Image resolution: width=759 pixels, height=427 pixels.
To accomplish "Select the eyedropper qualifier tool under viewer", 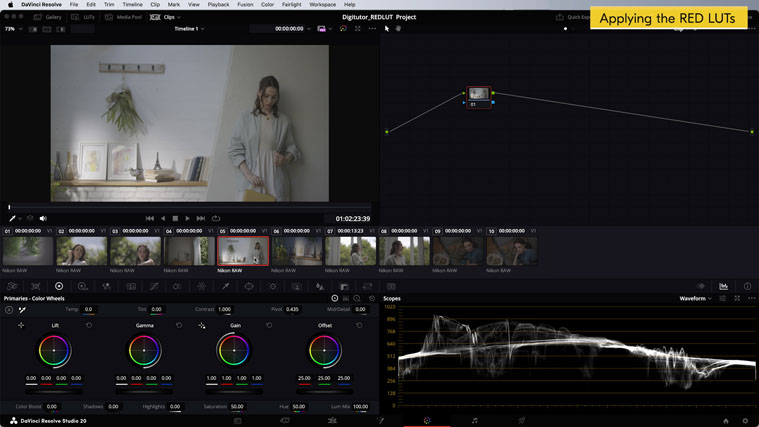I will [13, 218].
